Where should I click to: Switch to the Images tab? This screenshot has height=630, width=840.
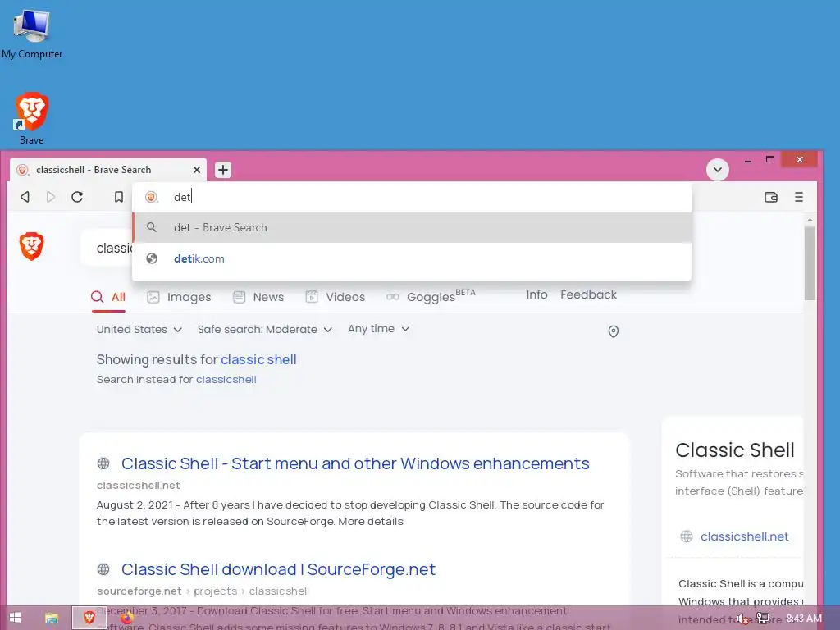tap(179, 297)
